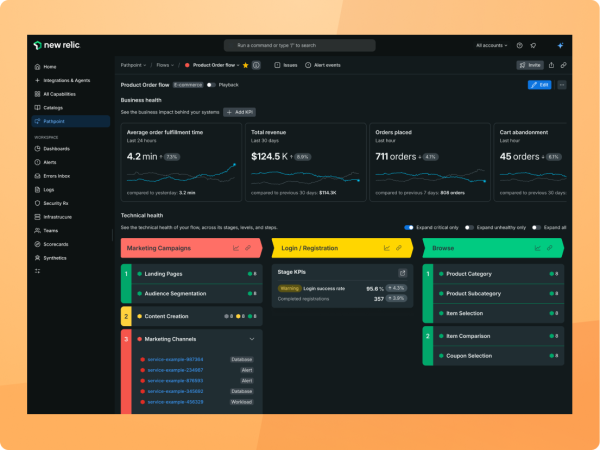The height and width of the screenshot is (450, 600).
Task: Open Alerts in sidebar
Action: (x=71, y=162)
